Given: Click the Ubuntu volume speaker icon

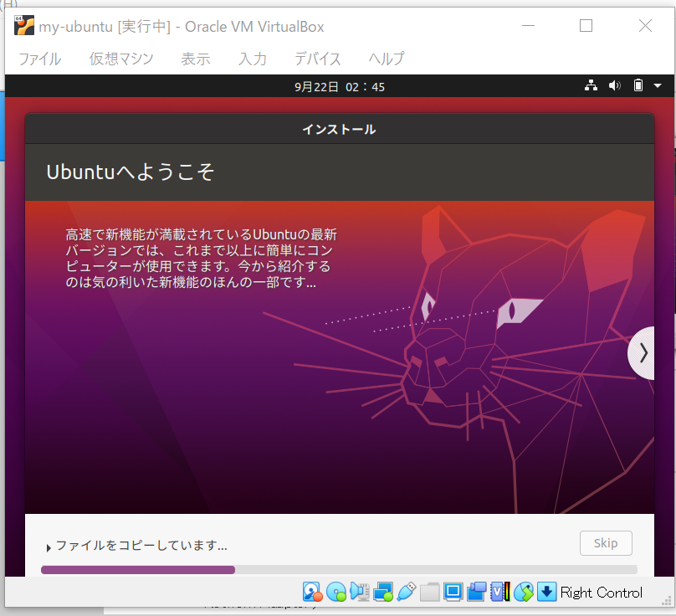Looking at the screenshot, I should (614, 85).
